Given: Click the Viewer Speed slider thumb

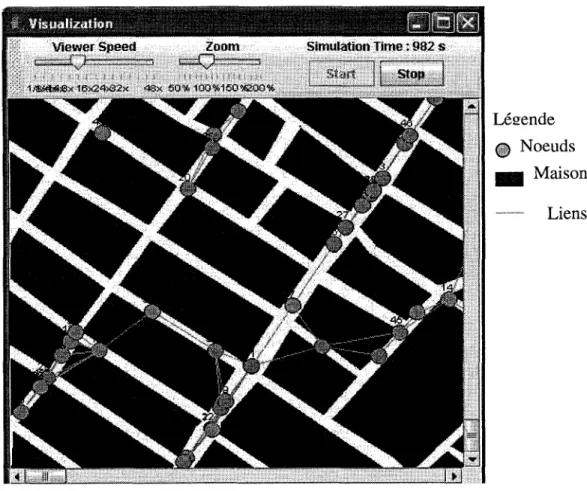Looking at the screenshot, I should tap(78, 62).
